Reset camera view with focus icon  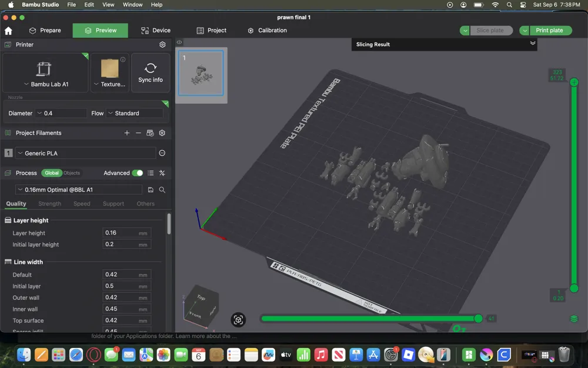[x=238, y=320]
